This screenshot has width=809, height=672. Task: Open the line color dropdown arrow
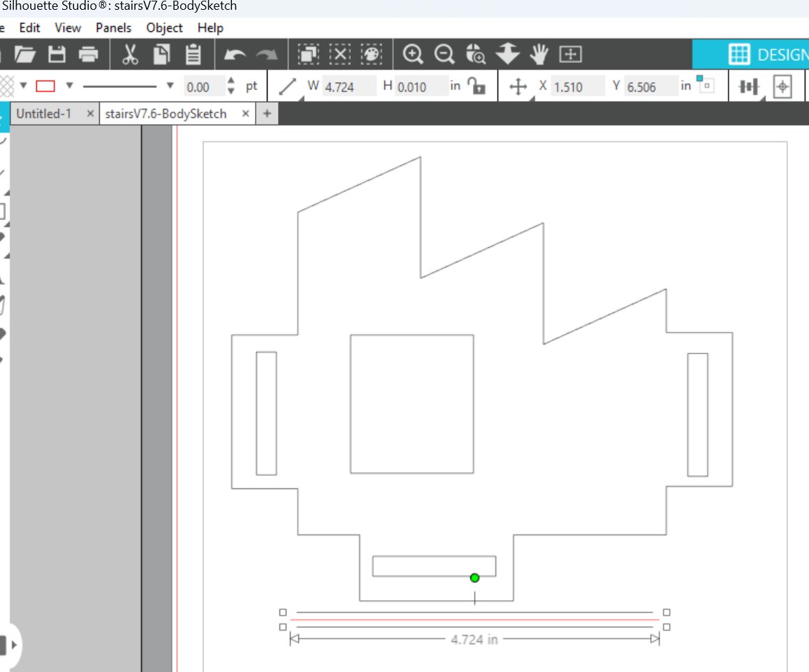[x=69, y=85]
